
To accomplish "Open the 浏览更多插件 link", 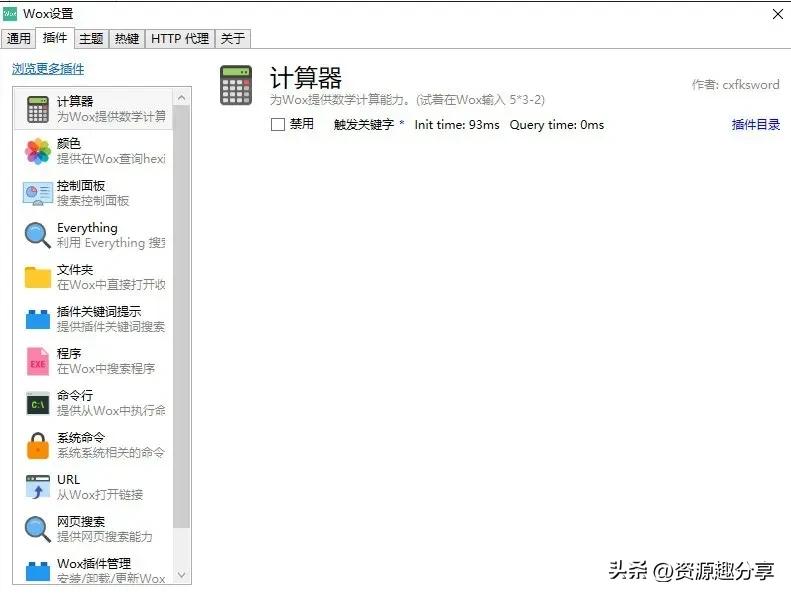I will [x=48, y=69].
